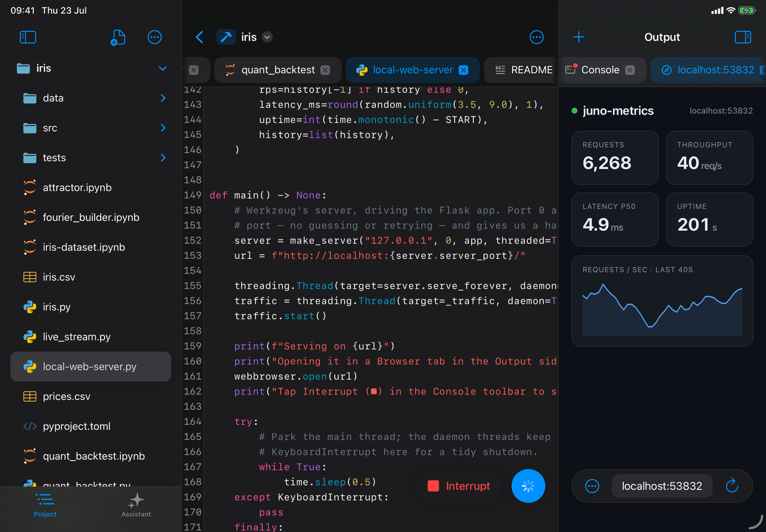Viewport: 766px width, 532px height.
Task: Switch to local-web-server editor tab
Action: (x=413, y=70)
